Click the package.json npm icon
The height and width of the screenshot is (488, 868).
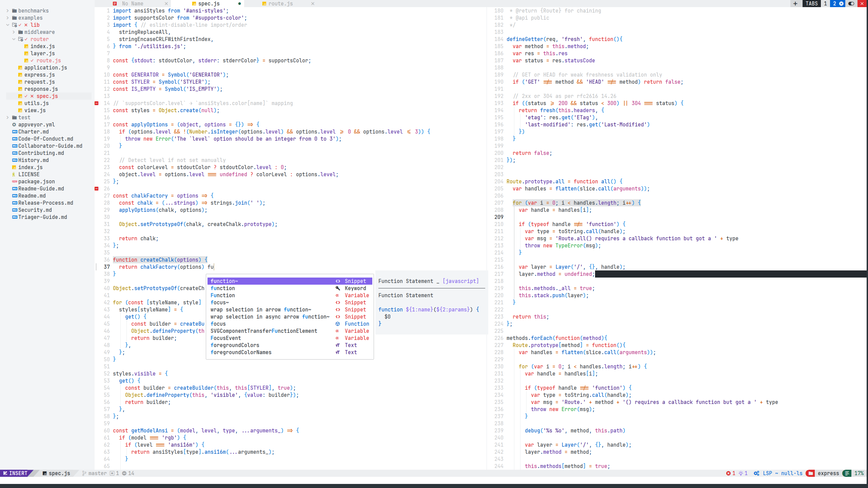point(15,182)
